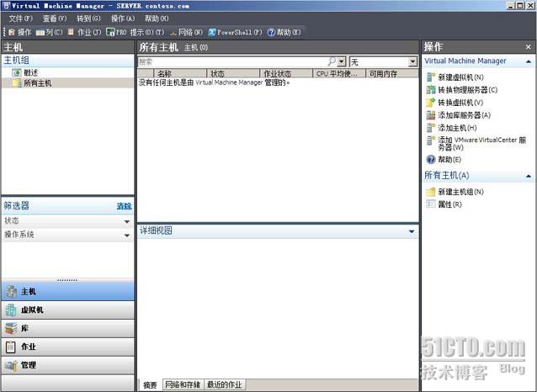The height and width of the screenshot is (392, 537).
Task: Select the 摘要 tab
Action: [150, 384]
